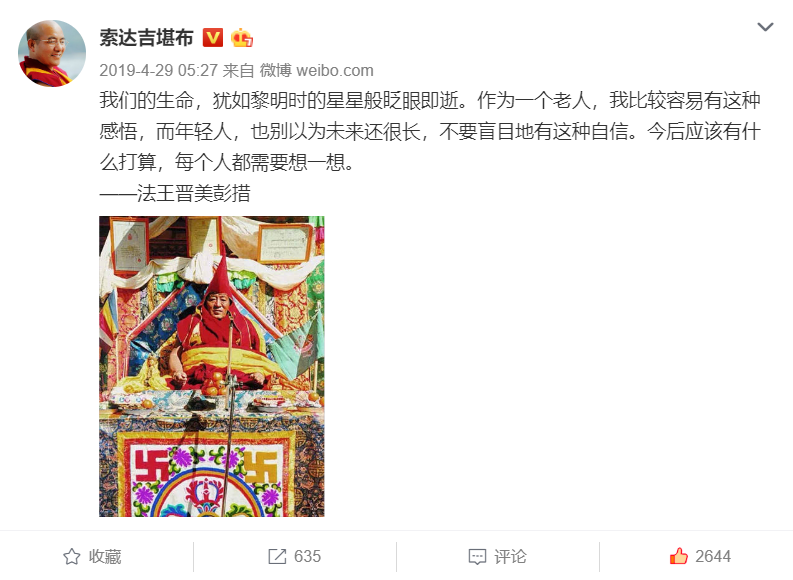Click the thumbs-up like icon
This screenshot has width=793, height=580.
tap(679, 556)
